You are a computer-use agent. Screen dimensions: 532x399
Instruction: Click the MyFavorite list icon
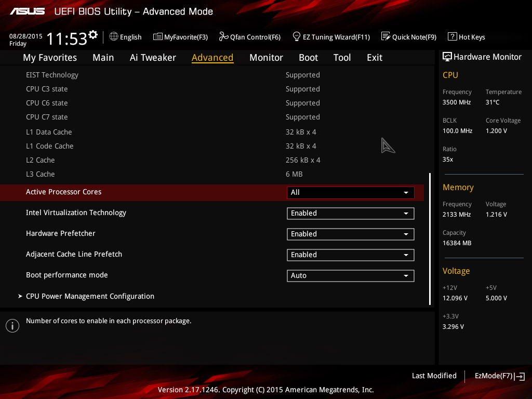(x=158, y=36)
